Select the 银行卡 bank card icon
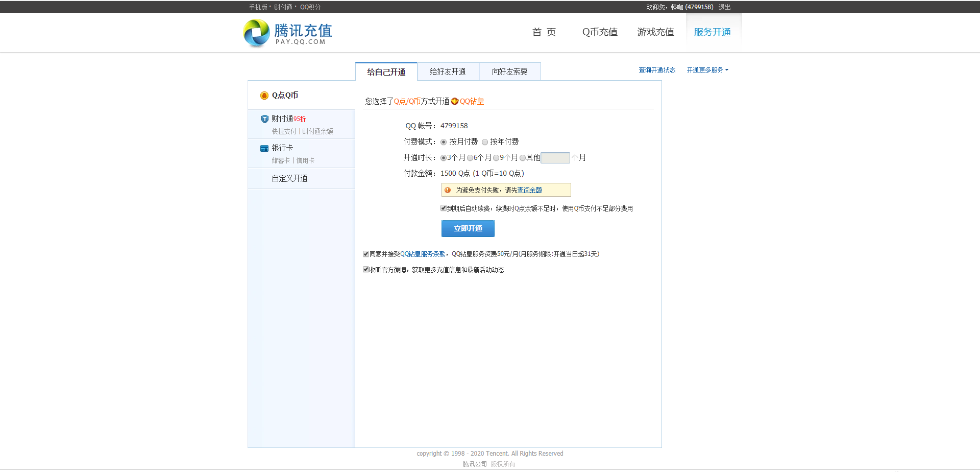This screenshot has height=472, width=980. [264, 148]
